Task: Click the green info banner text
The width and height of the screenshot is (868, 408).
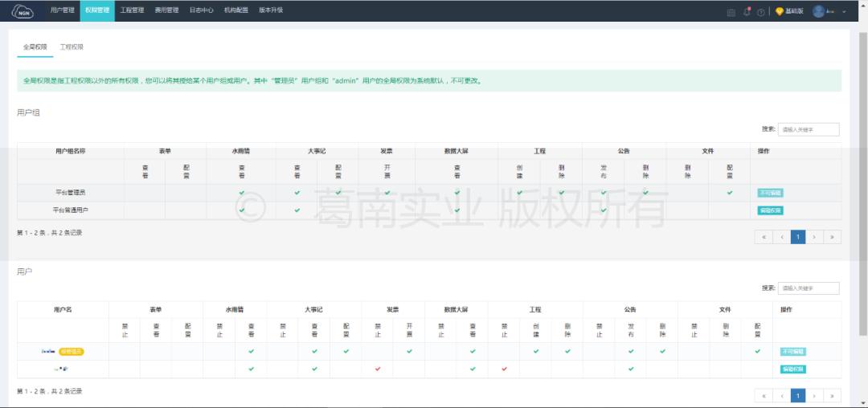Action: 252,80
